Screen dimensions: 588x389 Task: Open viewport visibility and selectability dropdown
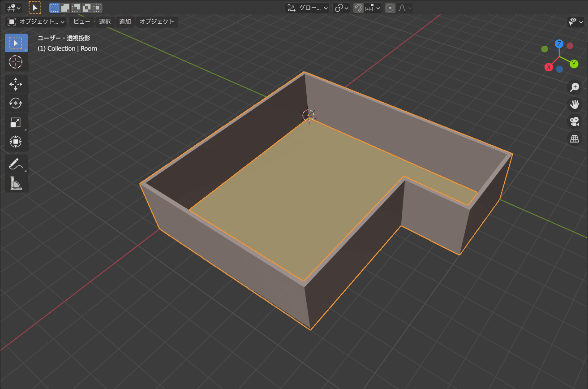point(575,22)
